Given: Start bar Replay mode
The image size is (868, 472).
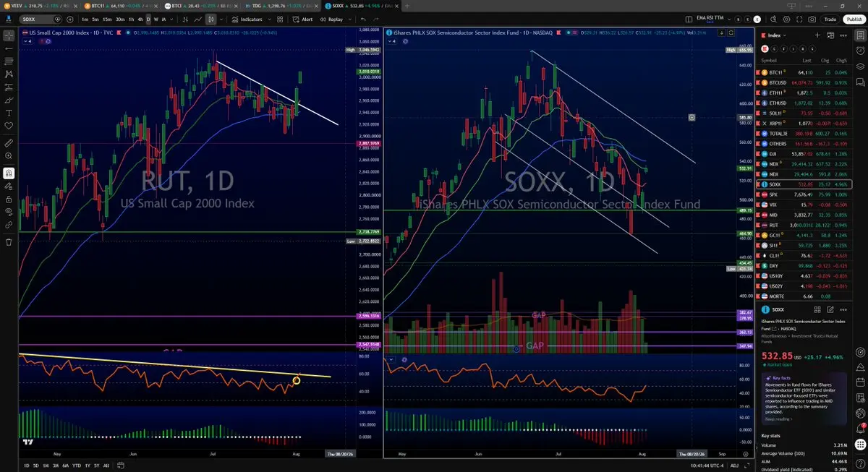Looking at the screenshot, I should [x=331, y=19].
